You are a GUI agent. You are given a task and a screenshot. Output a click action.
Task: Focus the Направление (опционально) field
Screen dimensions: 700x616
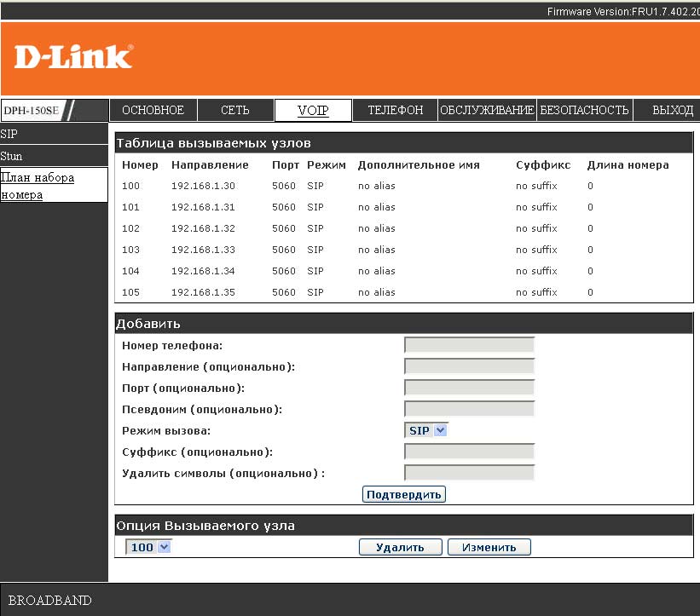coord(469,366)
